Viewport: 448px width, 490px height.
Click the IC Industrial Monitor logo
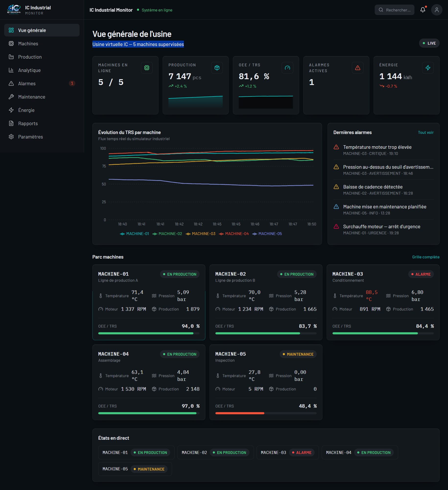pyautogui.click(x=14, y=10)
